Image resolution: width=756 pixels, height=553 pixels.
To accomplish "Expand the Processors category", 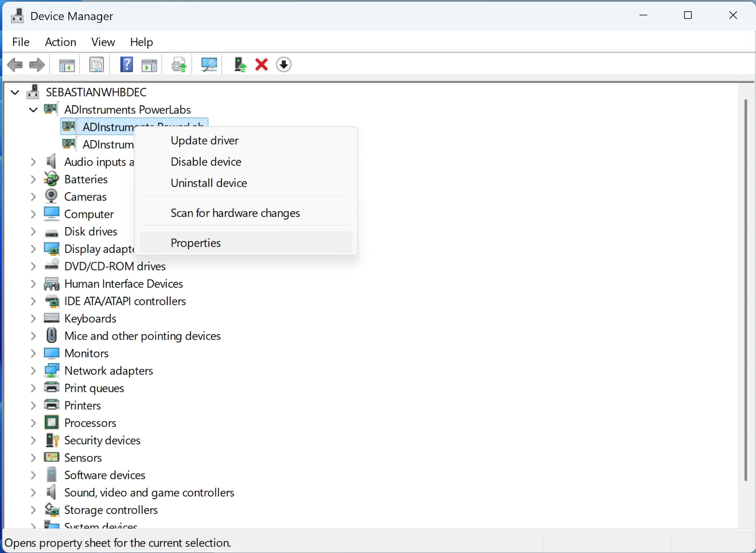I will [x=33, y=423].
